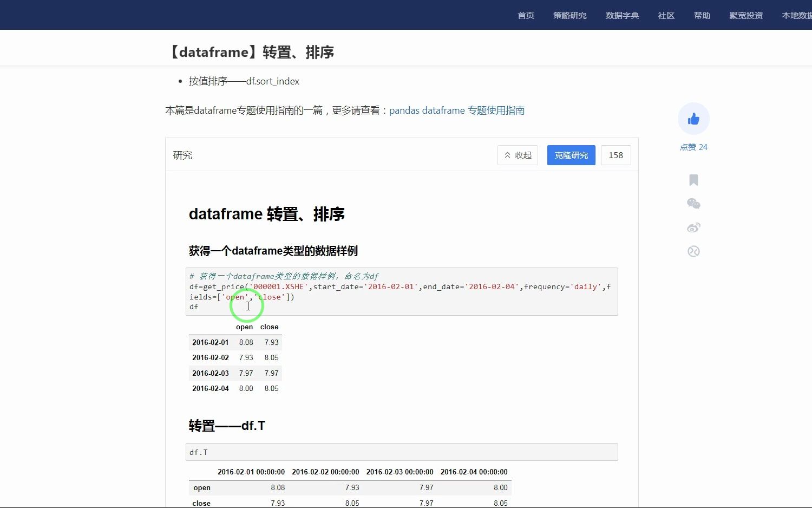Viewport: 812px width, 508px height.
Task: Click the 2016-02-02 row label in first table
Action: tap(210, 357)
